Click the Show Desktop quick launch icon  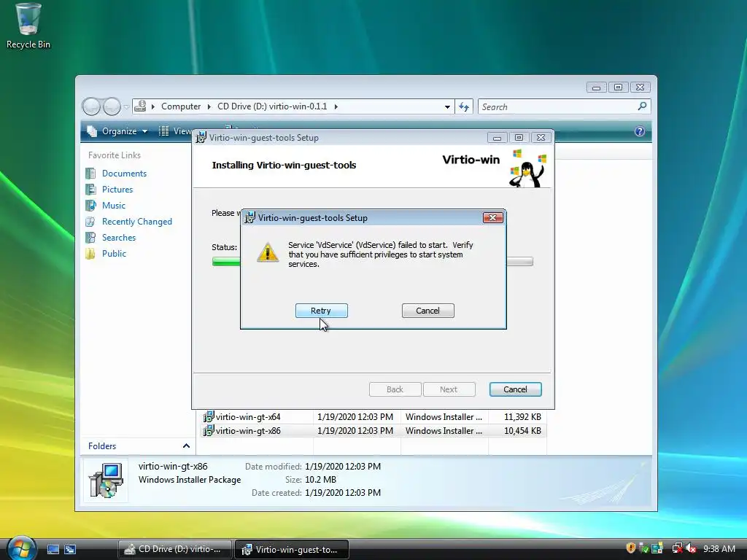tap(53, 550)
